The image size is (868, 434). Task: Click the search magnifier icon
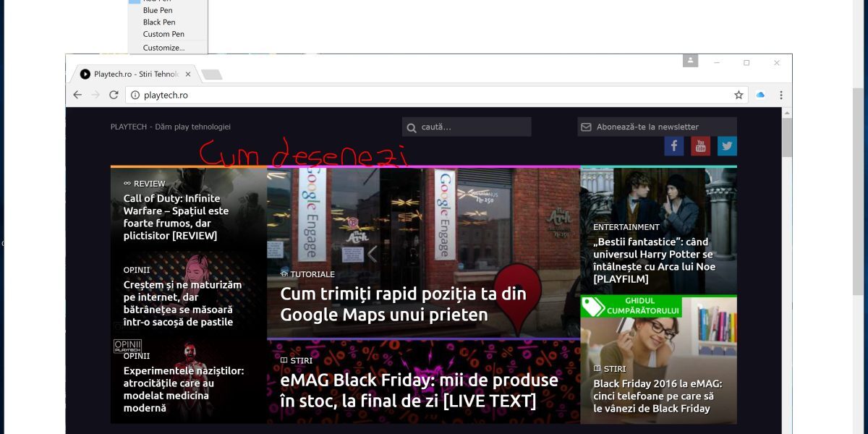click(x=412, y=127)
